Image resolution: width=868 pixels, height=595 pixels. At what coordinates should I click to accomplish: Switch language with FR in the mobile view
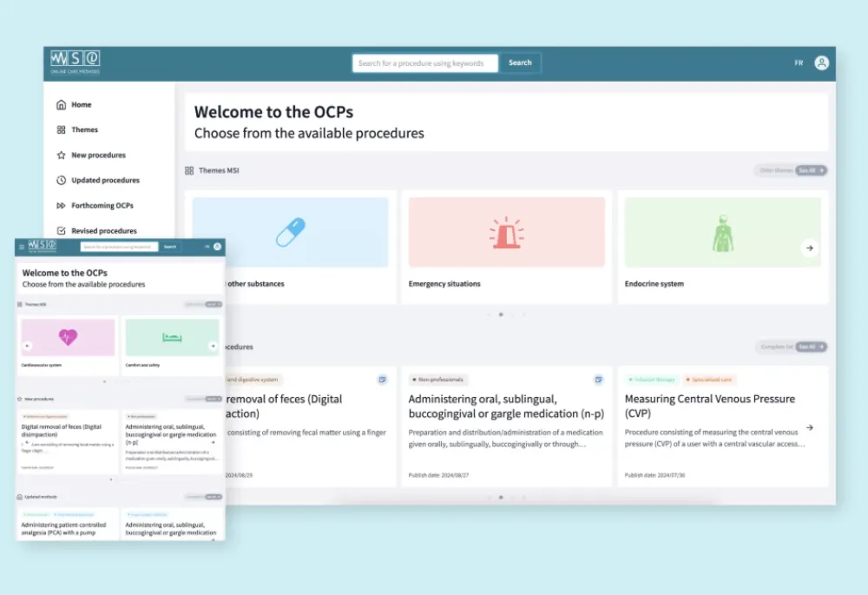[x=207, y=247]
